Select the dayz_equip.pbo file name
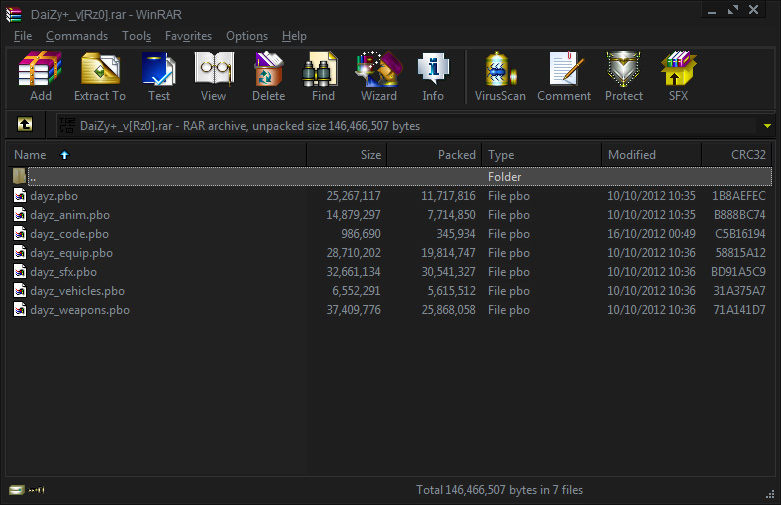This screenshot has height=505, width=781. (x=71, y=253)
